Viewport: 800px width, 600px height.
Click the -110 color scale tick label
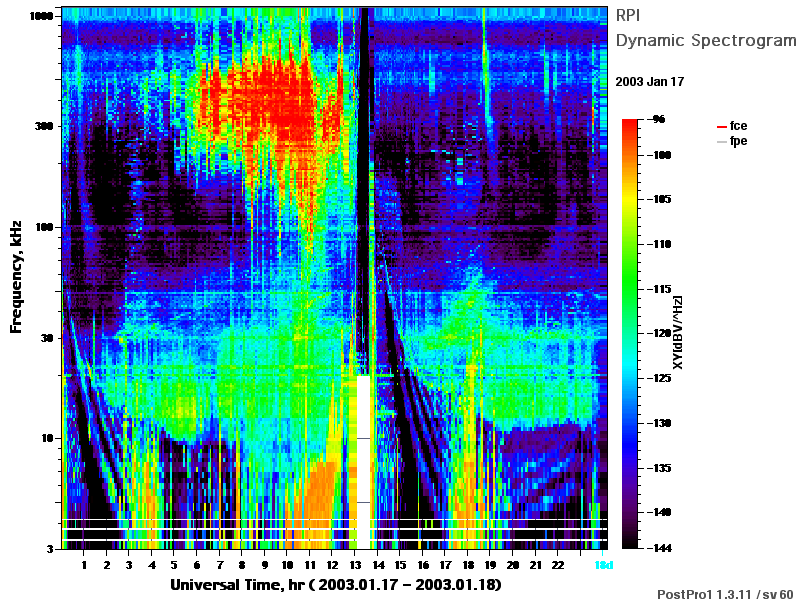660,244
